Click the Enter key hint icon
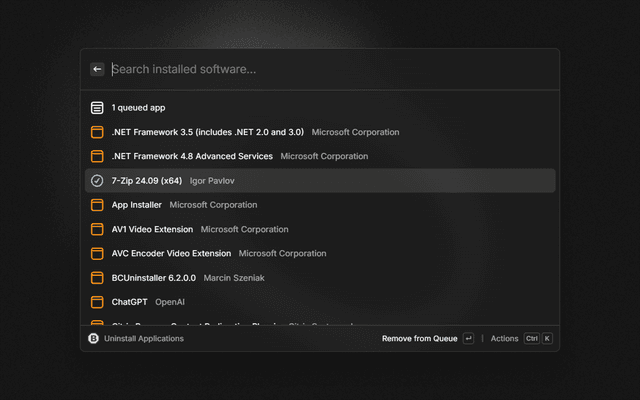The image size is (640, 400). pos(468,338)
